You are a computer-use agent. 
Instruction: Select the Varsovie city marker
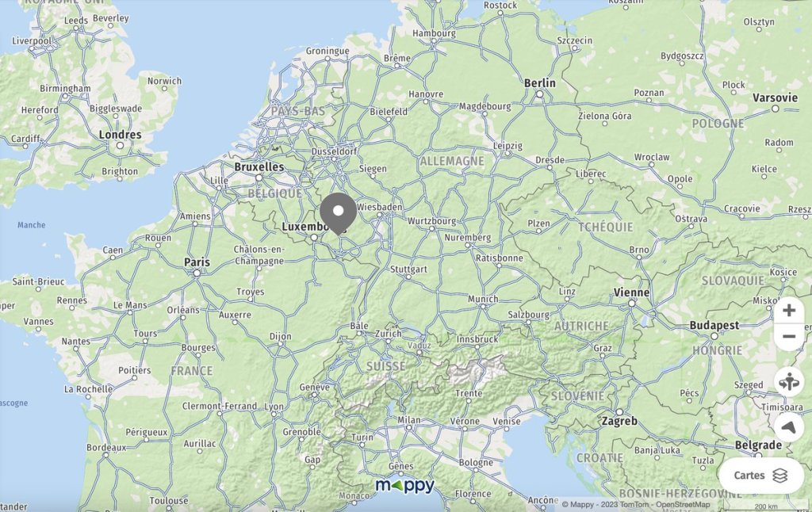[x=776, y=109]
